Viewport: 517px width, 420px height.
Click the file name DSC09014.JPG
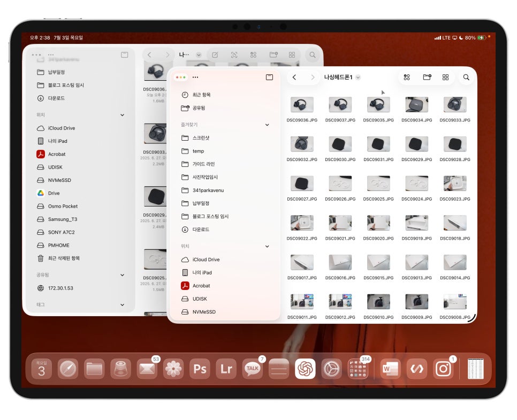coord(455,278)
